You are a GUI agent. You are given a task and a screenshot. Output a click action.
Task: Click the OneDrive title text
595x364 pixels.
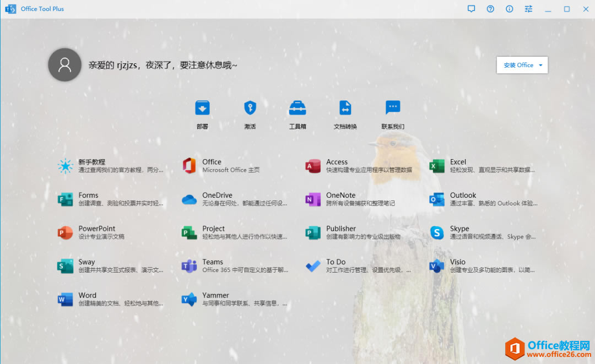[x=217, y=195]
